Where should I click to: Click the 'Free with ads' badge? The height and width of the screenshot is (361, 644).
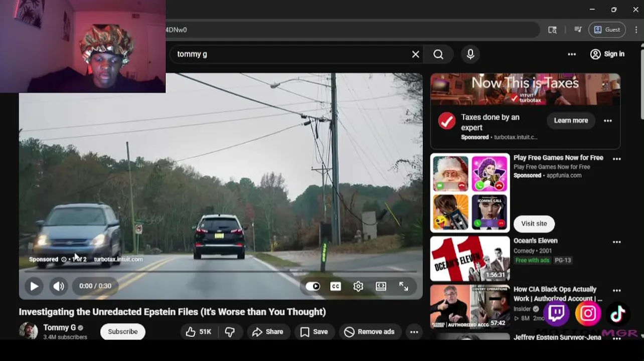pyautogui.click(x=532, y=260)
